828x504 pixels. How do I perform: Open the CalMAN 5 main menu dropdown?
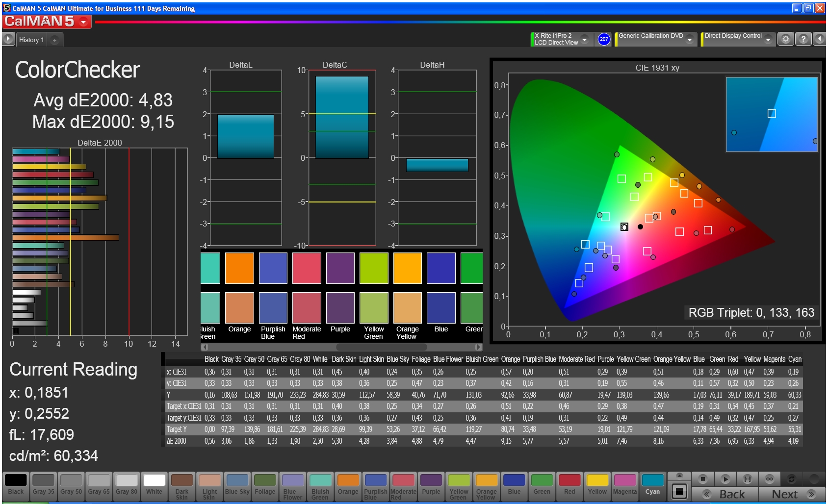point(84,22)
